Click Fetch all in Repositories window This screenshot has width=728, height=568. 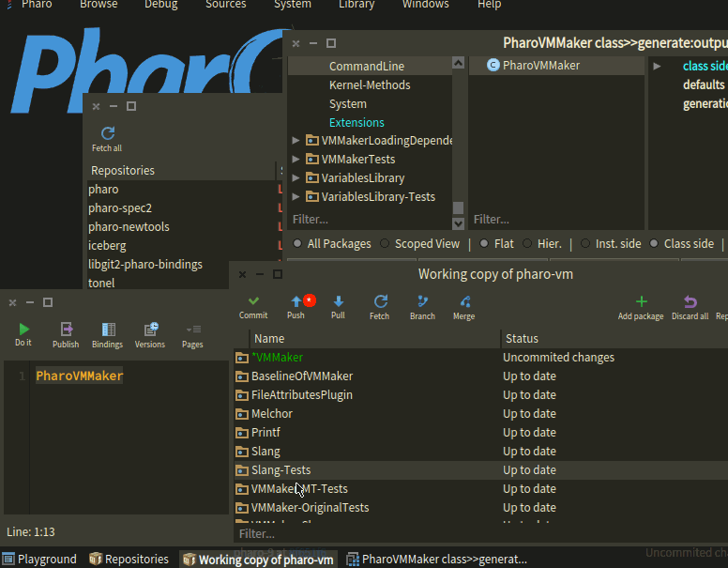coord(108,134)
